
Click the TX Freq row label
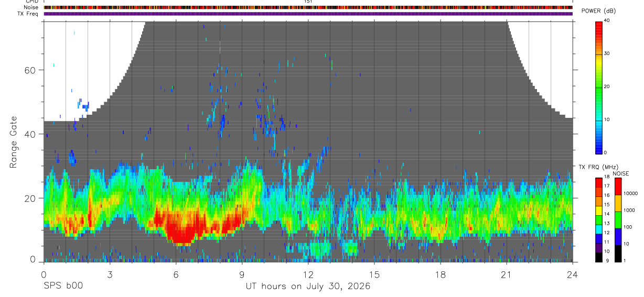(27, 14)
